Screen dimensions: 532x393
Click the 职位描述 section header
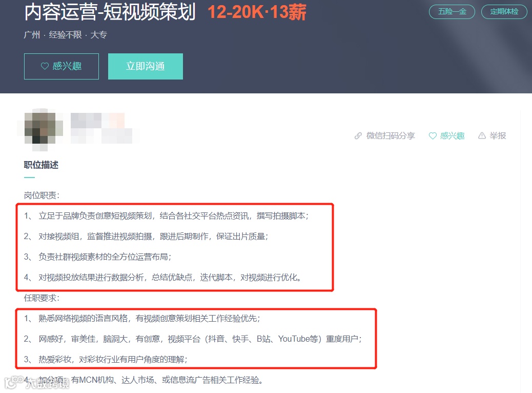click(x=40, y=165)
